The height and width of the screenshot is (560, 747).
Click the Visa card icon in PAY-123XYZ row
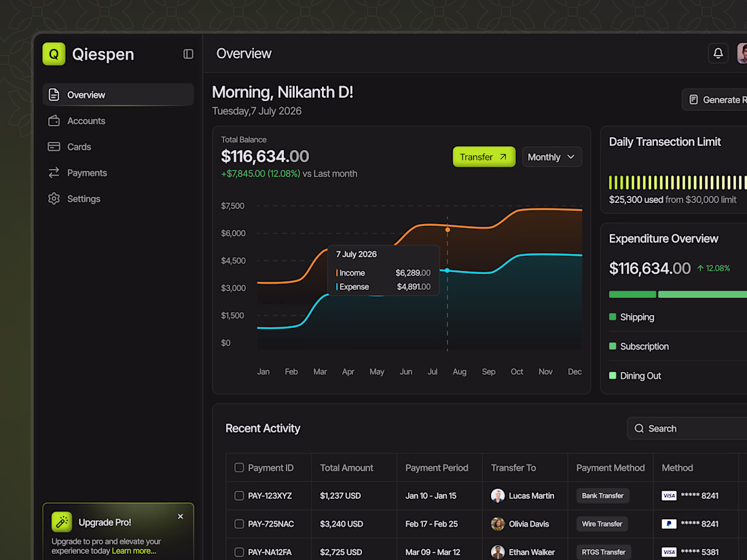coord(669,496)
